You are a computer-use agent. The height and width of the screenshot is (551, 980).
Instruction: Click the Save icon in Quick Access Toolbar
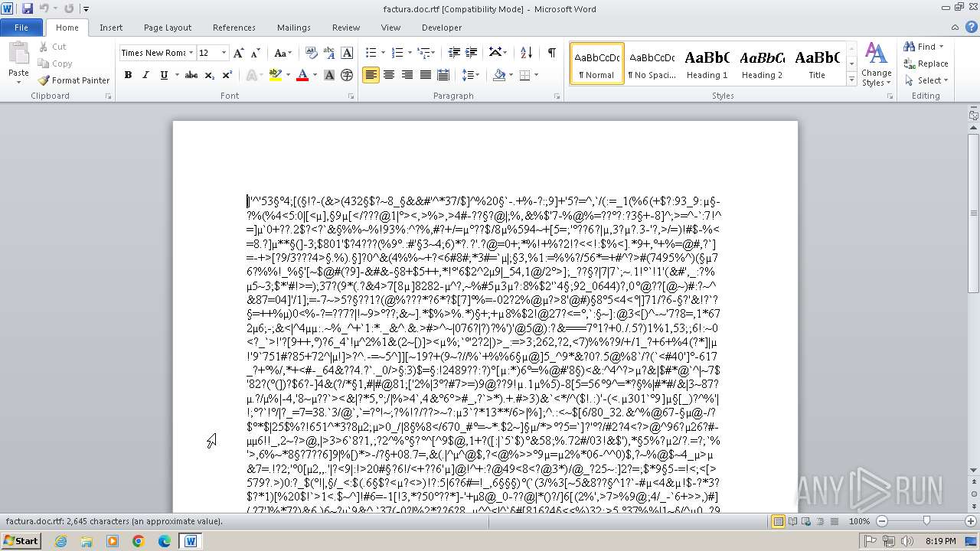point(28,8)
